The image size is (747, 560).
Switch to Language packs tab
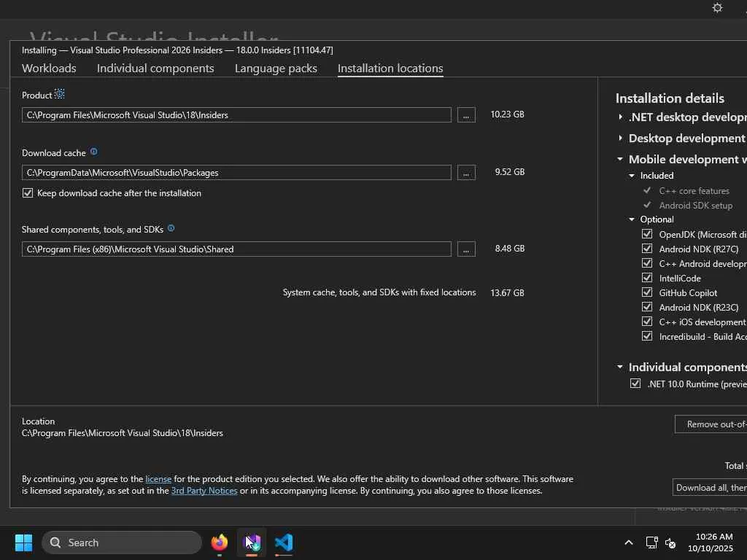pos(276,68)
